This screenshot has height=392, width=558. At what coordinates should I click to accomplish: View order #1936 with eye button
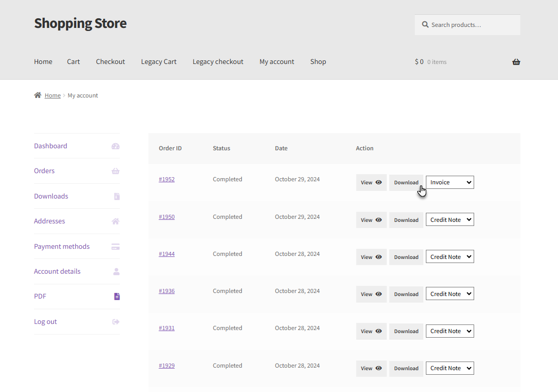click(x=371, y=294)
